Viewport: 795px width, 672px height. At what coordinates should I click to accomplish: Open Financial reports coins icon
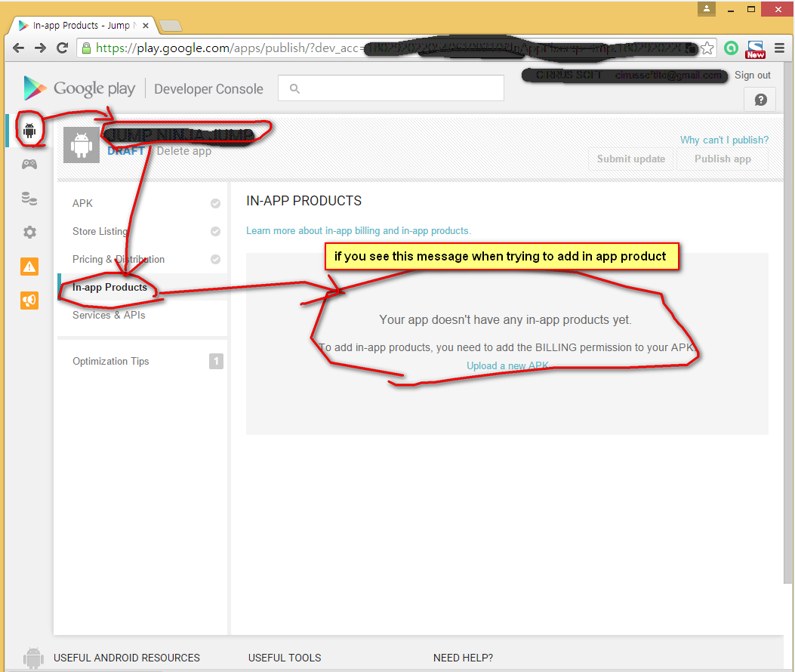point(29,199)
